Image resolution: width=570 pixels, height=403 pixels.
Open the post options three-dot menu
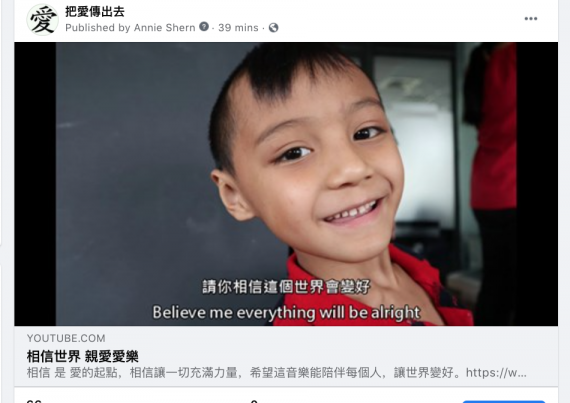click(x=531, y=19)
